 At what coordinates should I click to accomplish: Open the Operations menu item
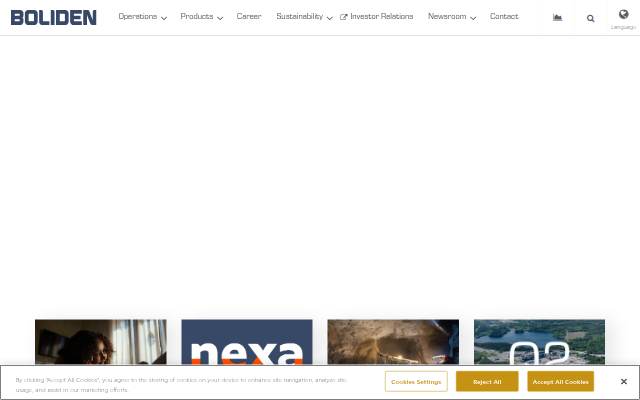[138, 16]
